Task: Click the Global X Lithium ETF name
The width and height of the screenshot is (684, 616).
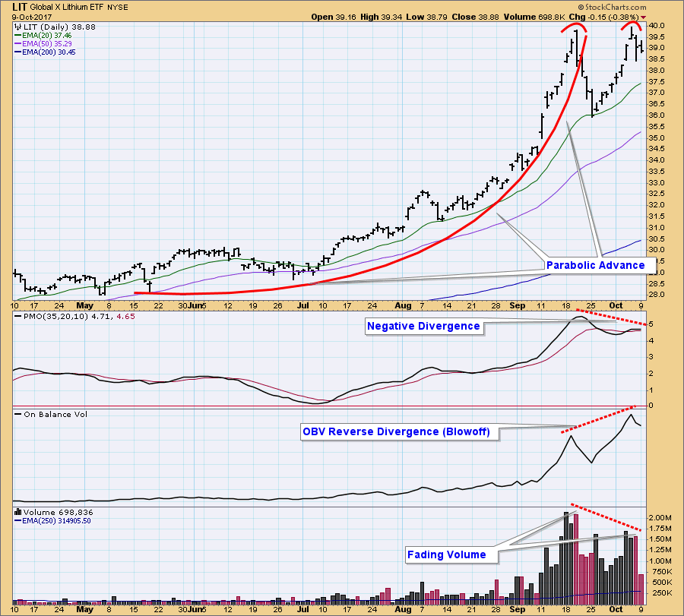Action: pyautogui.click(x=67, y=8)
